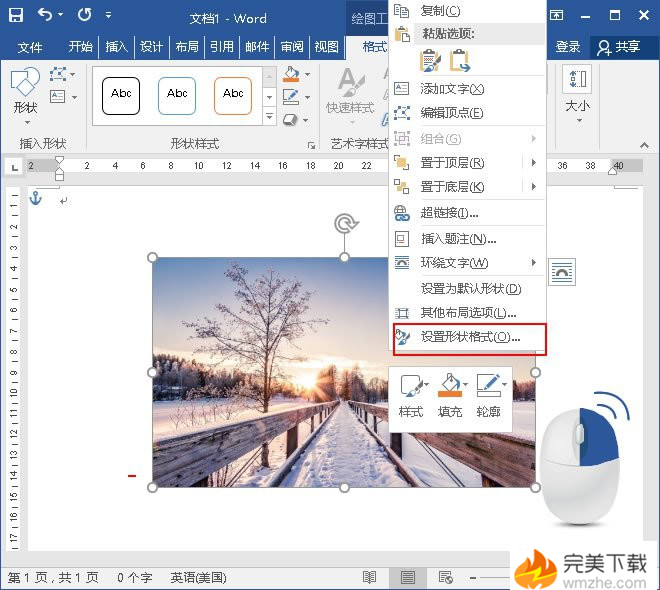Click the page count status bar entry
Screen dimensions: 660x590
tap(53, 578)
